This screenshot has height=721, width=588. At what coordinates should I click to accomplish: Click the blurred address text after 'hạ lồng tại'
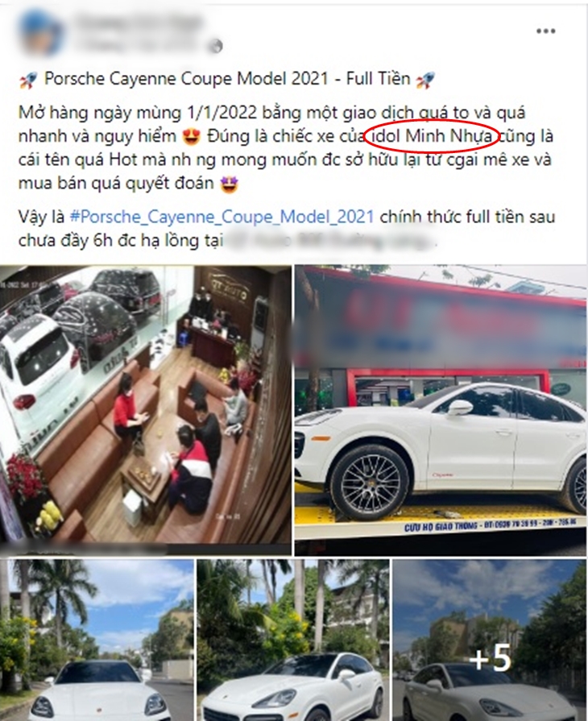tap(329, 241)
